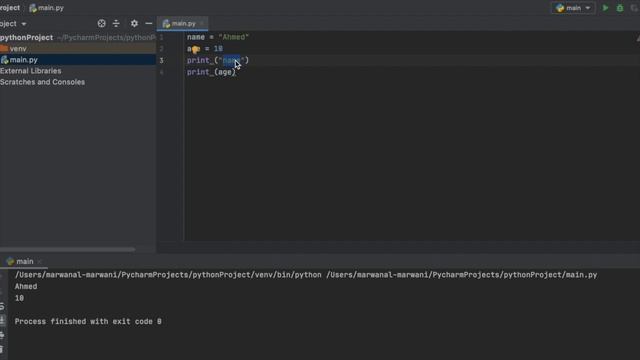This screenshot has width=640, height=360.
Task: Click the console output "10"
Action: pos(19,298)
